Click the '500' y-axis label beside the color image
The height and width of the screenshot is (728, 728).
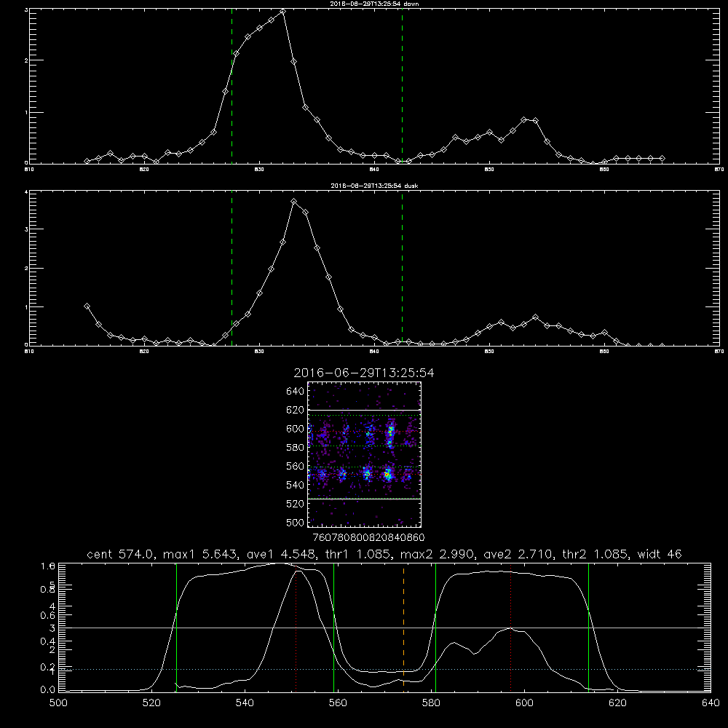pos(296,522)
